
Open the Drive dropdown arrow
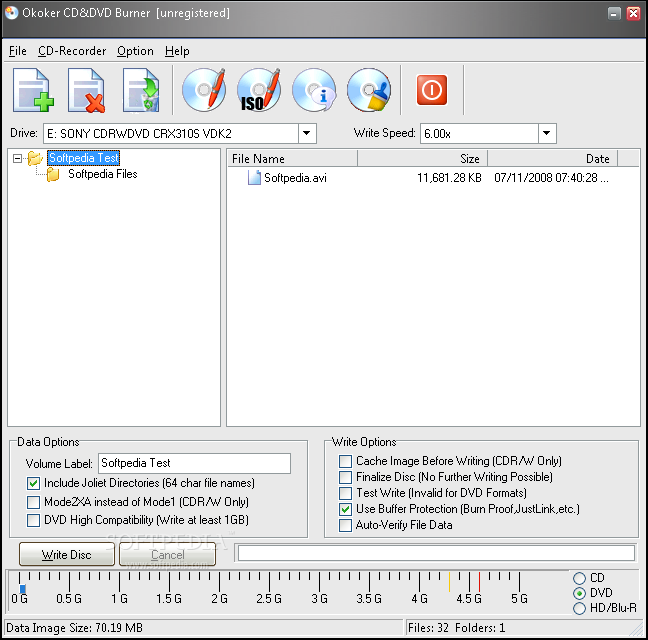(307, 133)
